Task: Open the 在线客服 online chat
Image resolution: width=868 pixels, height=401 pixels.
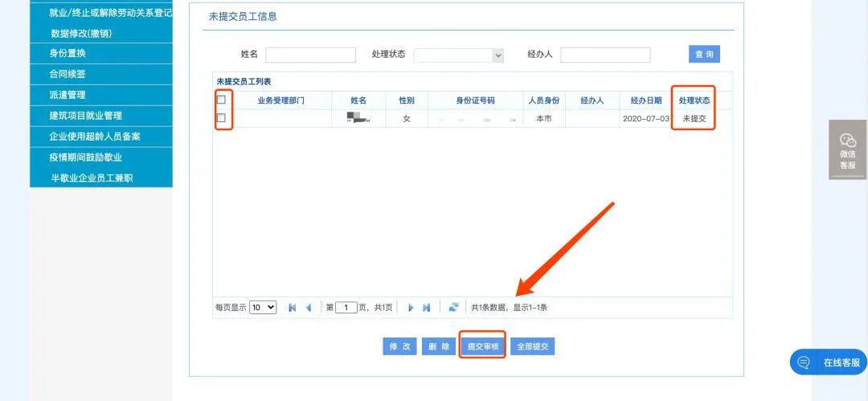Action: tap(829, 362)
